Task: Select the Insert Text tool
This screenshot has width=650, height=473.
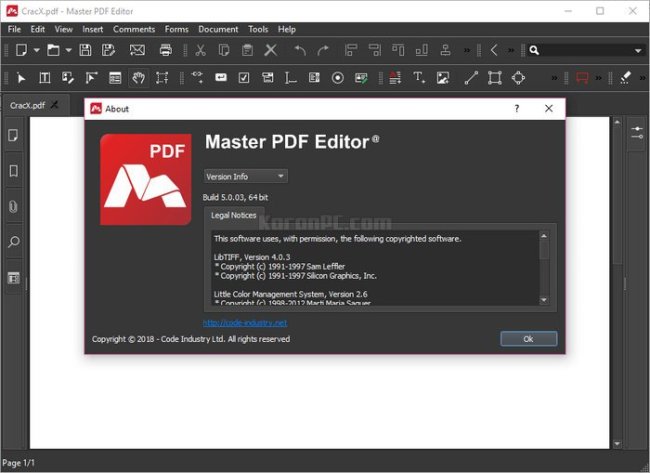Action: (x=419, y=78)
